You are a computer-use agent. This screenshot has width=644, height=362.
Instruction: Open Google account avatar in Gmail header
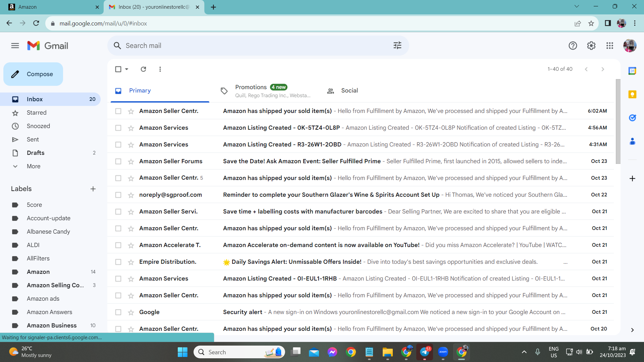pos(630,46)
